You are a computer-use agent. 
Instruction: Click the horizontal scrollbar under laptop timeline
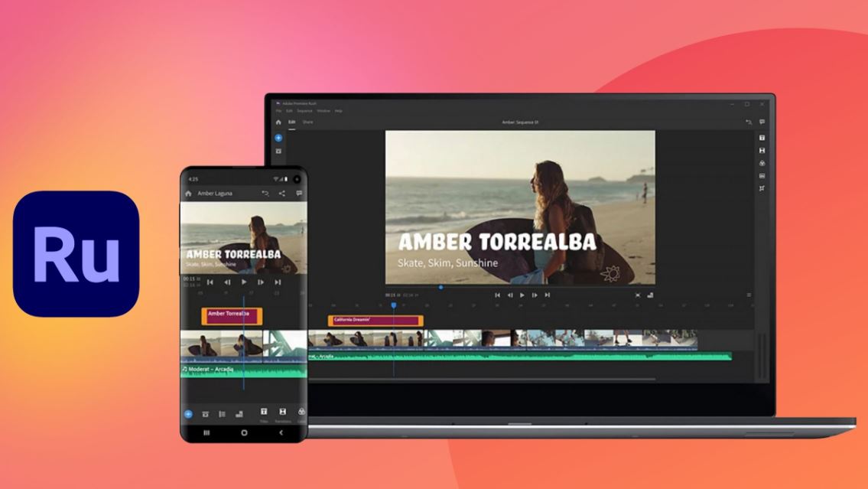point(482,380)
